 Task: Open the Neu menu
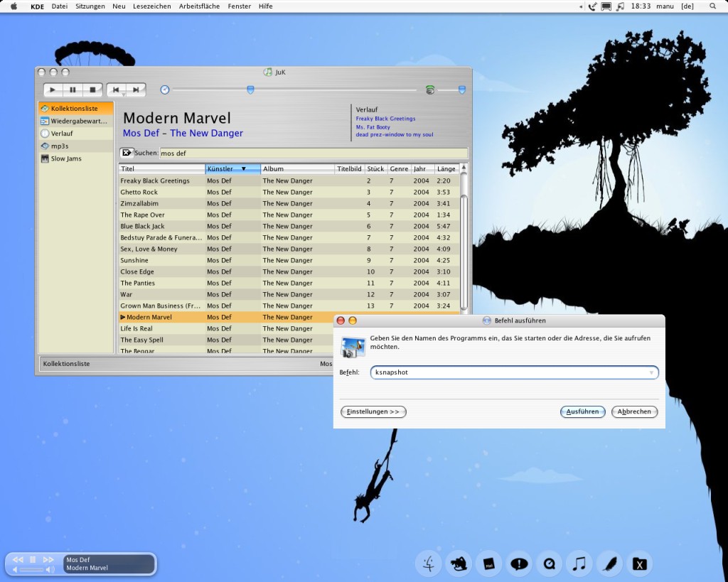click(x=119, y=6)
